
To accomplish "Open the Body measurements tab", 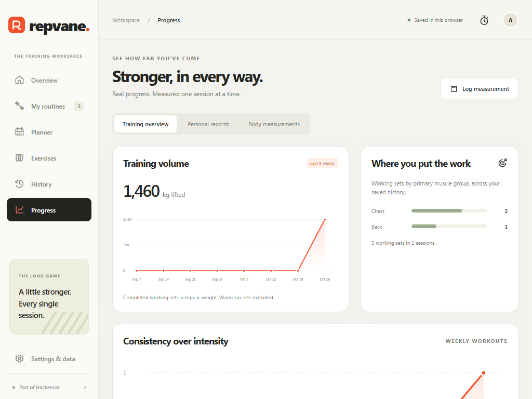I will (x=274, y=124).
